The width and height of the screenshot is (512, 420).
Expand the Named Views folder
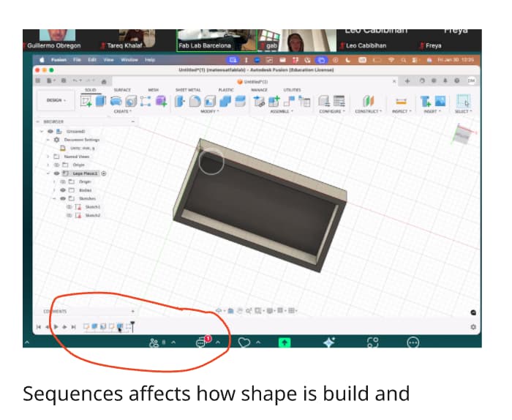click(x=48, y=157)
